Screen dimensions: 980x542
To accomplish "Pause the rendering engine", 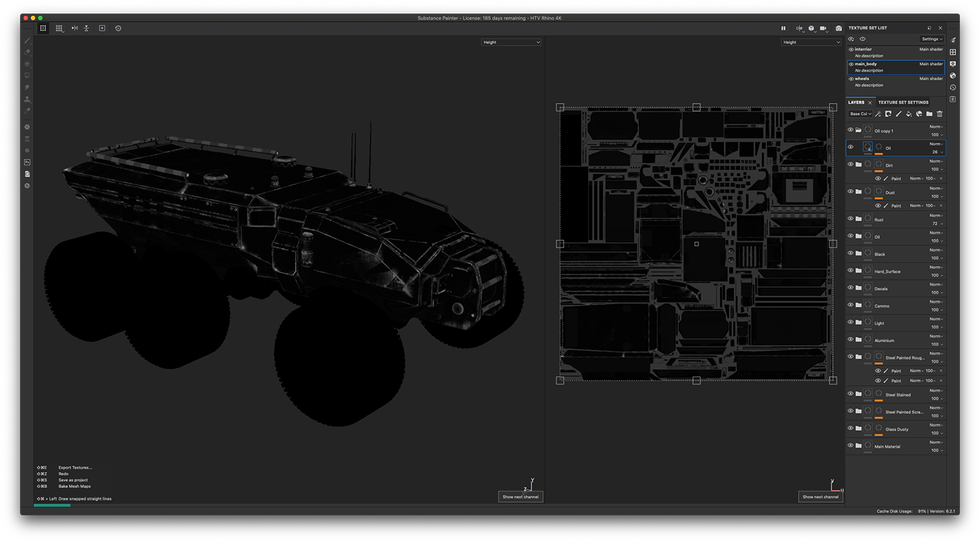I will pos(783,28).
